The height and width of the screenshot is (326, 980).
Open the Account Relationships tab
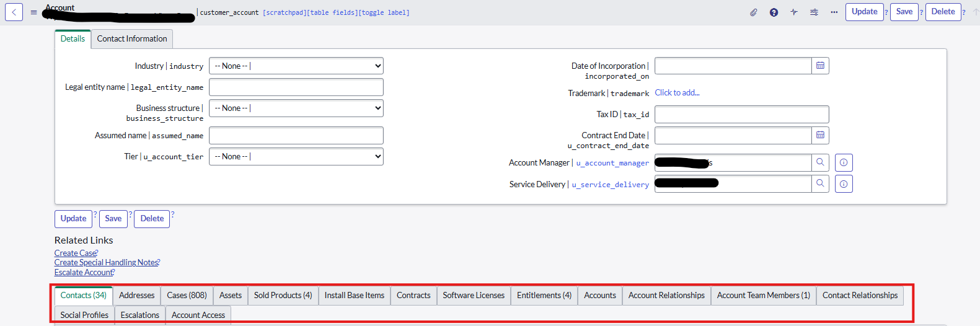pyautogui.click(x=667, y=296)
